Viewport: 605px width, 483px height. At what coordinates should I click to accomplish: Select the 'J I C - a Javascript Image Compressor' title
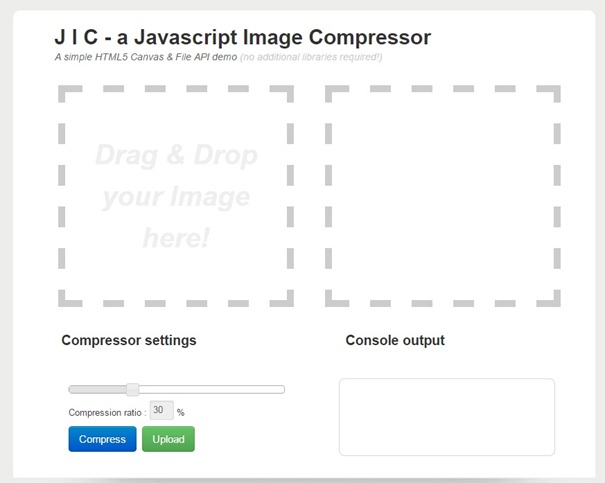coord(243,38)
